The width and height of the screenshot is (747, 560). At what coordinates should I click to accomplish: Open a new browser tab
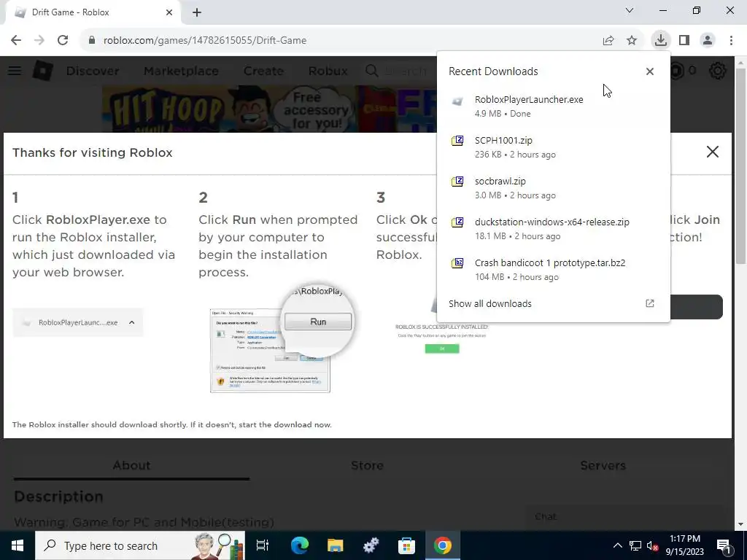coord(197,12)
